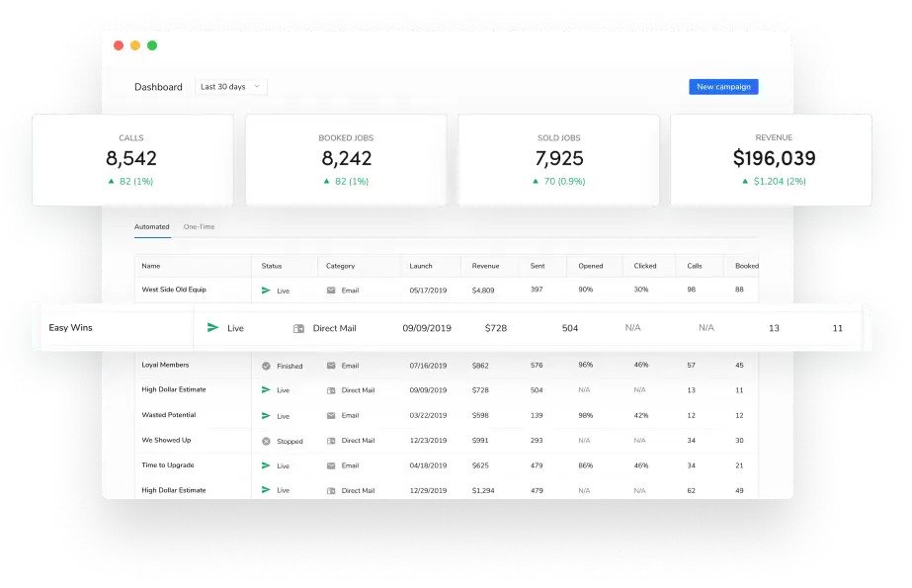Click the green trend arrow under the Calls metric
Viewport: 912px width, 588px height.
click(112, 181)
